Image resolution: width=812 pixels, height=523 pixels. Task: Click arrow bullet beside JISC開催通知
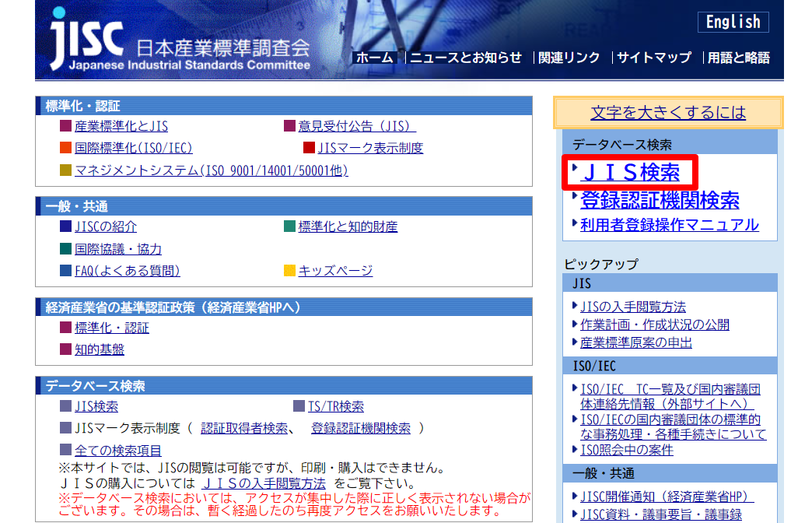point(574,496)
